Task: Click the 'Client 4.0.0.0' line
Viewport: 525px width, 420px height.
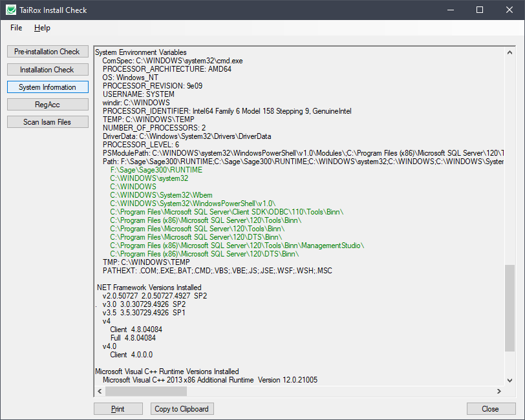Action: point(131,354)
